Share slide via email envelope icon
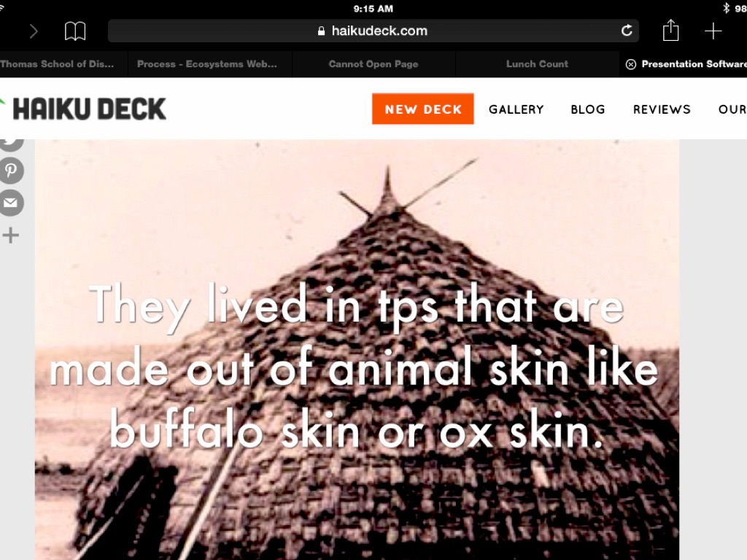Screen dimensions: 747x560 (x=11, y=203)
